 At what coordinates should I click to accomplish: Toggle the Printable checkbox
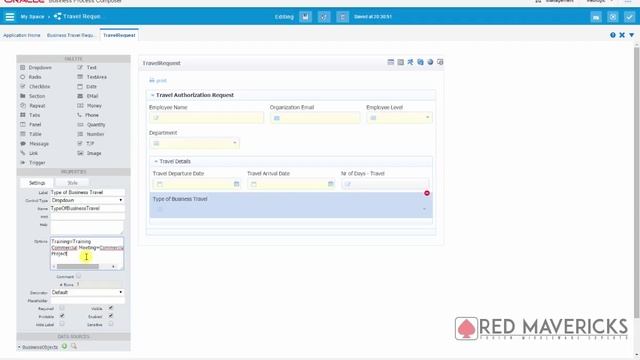(x=62, y=316)
